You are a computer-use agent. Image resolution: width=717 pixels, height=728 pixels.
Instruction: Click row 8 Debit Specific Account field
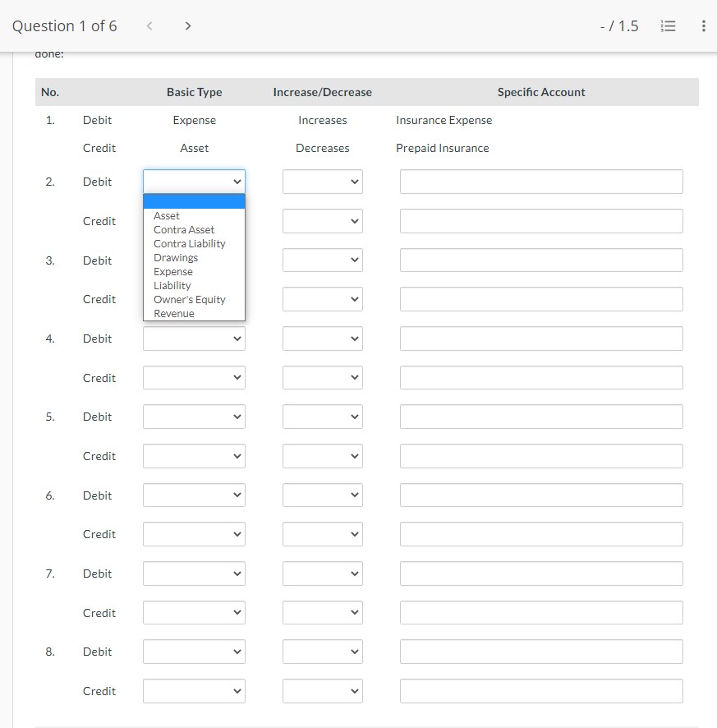point(540,652)
